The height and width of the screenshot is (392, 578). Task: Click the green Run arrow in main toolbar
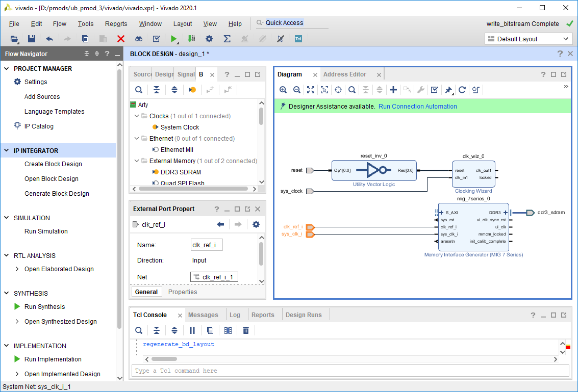click(174, 39)
